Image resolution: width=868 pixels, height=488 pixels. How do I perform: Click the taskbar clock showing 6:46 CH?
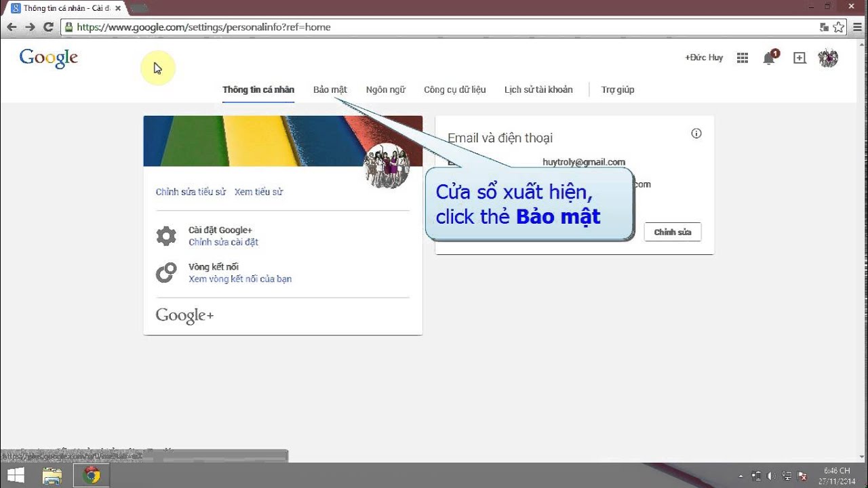click(x=836, y=475)
